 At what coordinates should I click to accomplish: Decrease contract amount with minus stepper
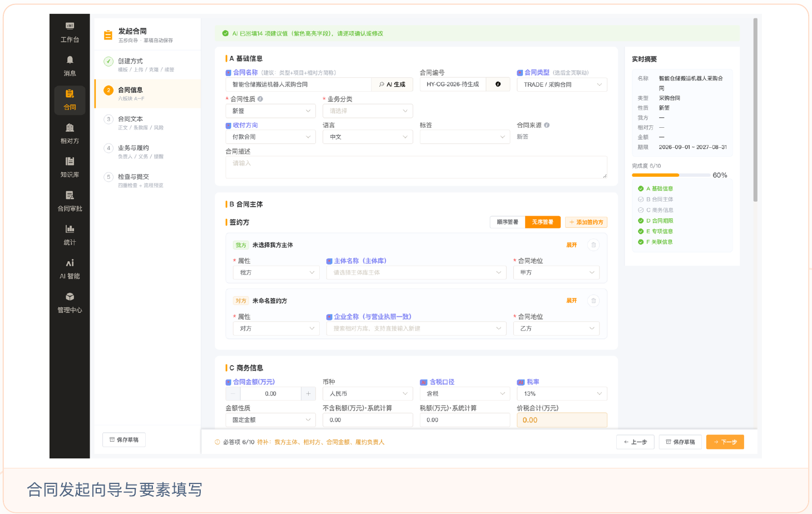click(233, 393)
